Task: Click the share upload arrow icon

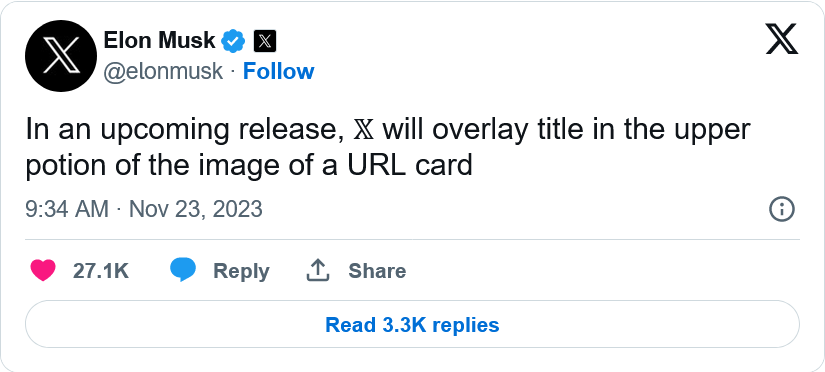Action: (x=318, y=270)
